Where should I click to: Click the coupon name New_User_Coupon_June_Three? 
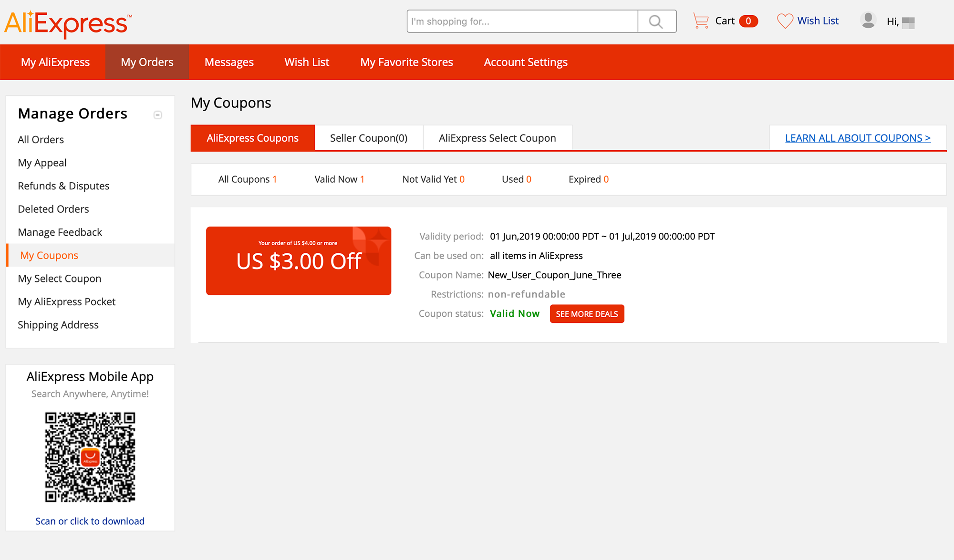[x=555, y=275]
